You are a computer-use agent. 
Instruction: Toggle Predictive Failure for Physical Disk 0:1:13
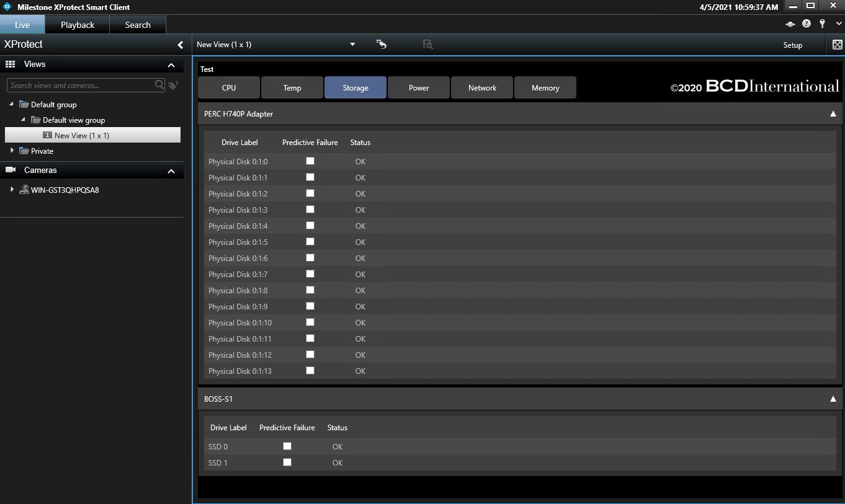click(x=310, y=371)
